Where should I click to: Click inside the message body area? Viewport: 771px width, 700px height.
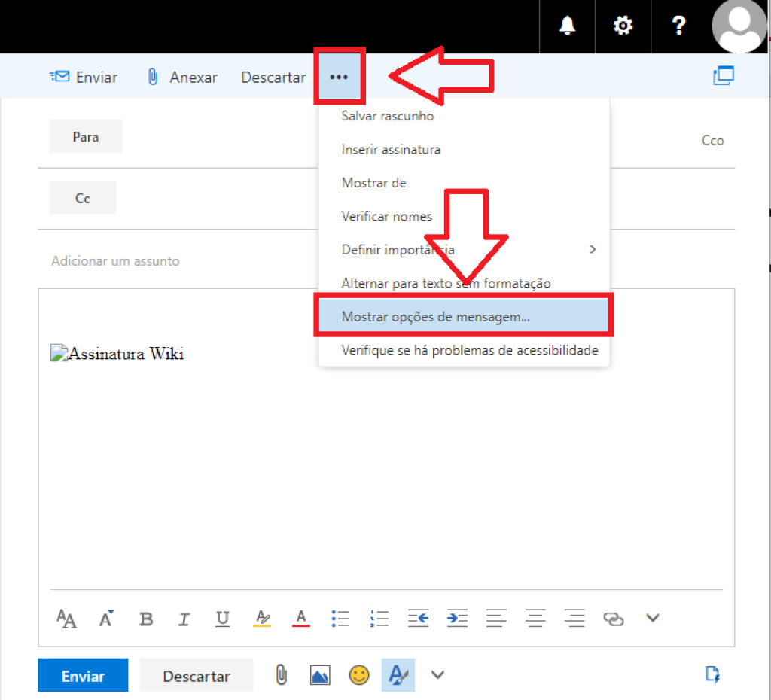(x=386, y=467)
